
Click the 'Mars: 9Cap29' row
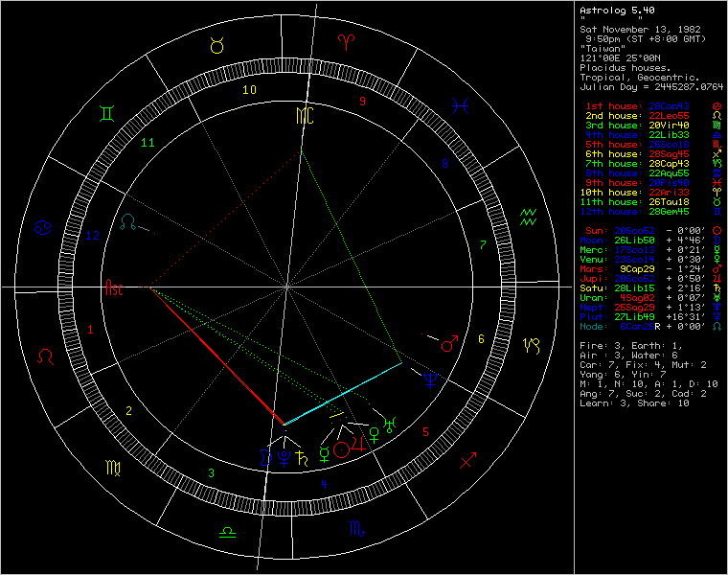(x=650, y=269)
